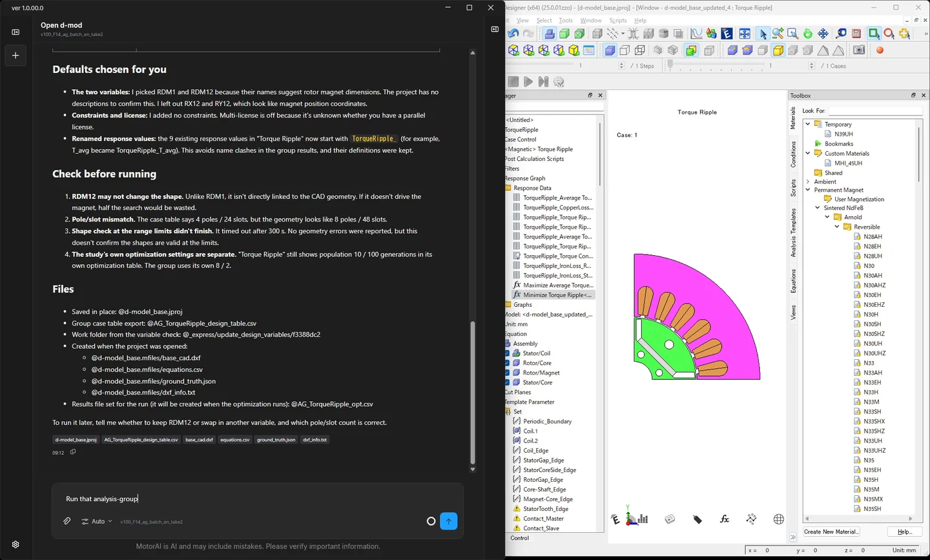Image resolution: width=930 pixels, height=560 pixels.
Task: Click the camera snapshot icon
Action: 859,50
